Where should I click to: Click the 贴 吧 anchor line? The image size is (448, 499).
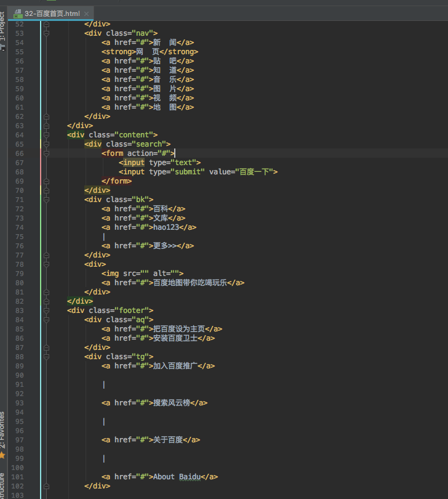pyautogui.click(x=148, y=61)
